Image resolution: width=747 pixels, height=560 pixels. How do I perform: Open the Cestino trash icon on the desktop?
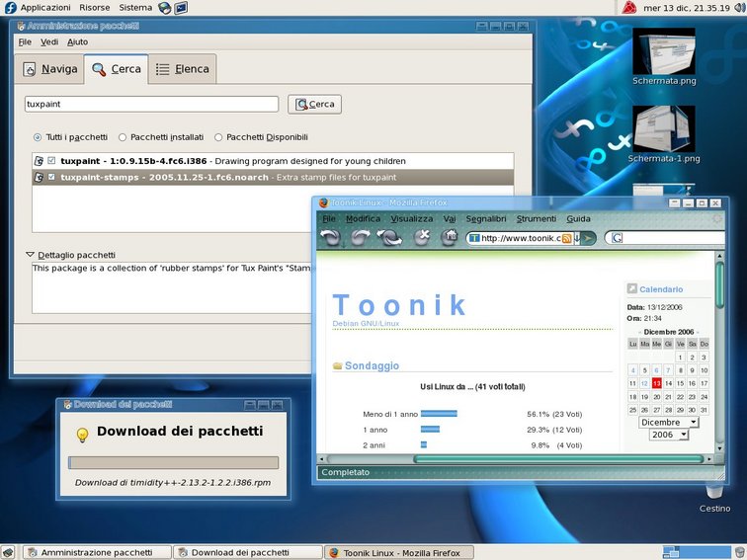(714, 498)
